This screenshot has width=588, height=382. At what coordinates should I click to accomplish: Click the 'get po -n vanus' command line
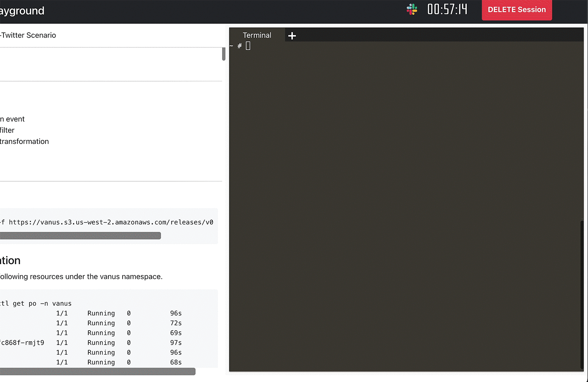36,303
